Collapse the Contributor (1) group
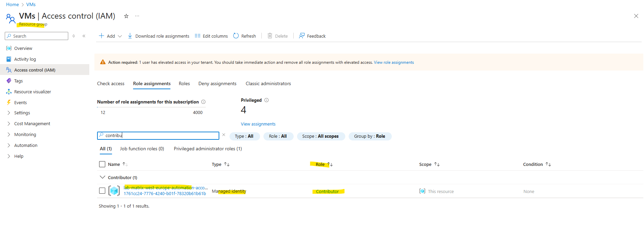This screenshot has width=644, height=230. click(x=102, y=177)
